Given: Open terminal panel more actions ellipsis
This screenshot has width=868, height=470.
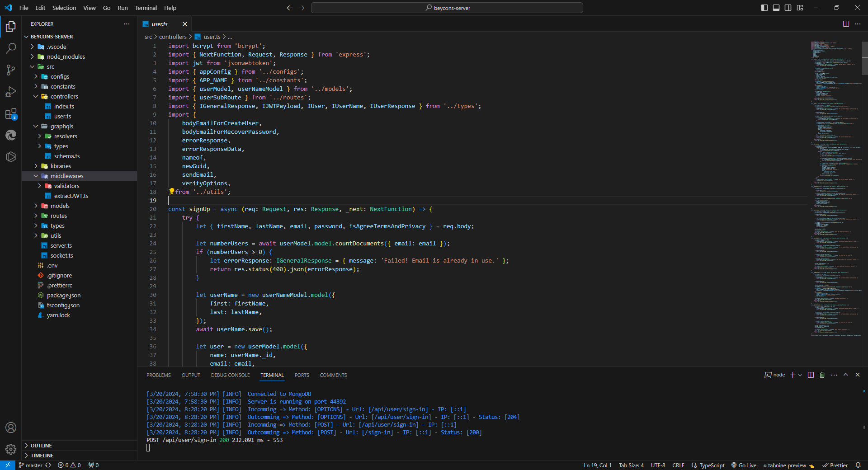Looking at the screenshot, I should pyautogui.click(x=834, y=375).
